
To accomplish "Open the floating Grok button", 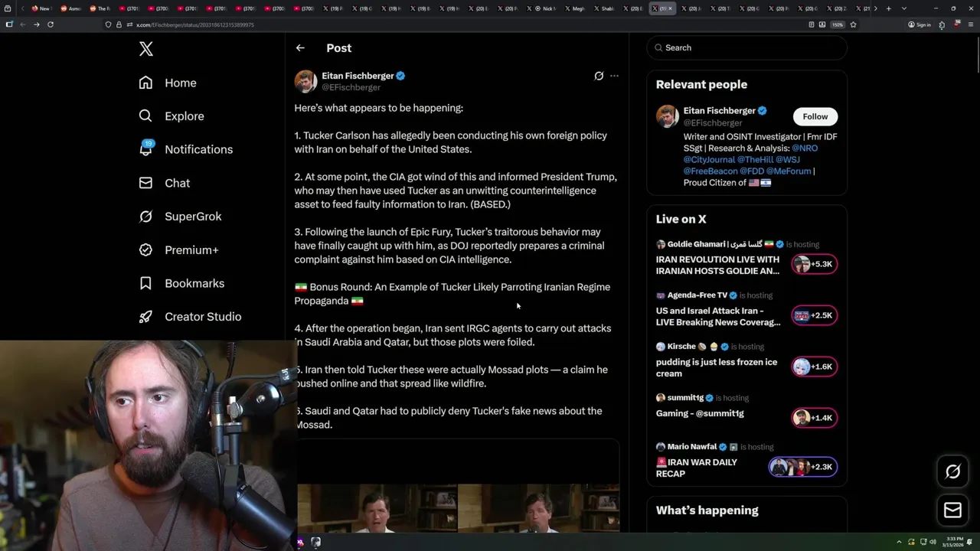I will click(952, 471).
